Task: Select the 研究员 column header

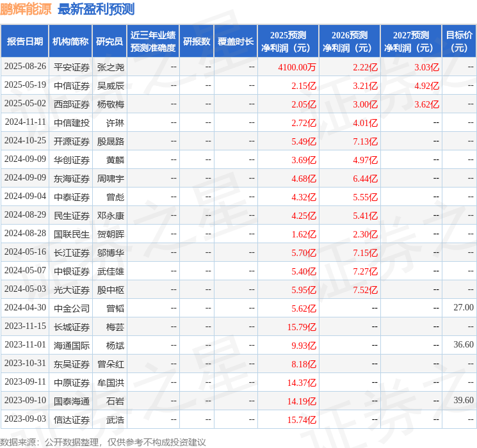Action: 109,41
